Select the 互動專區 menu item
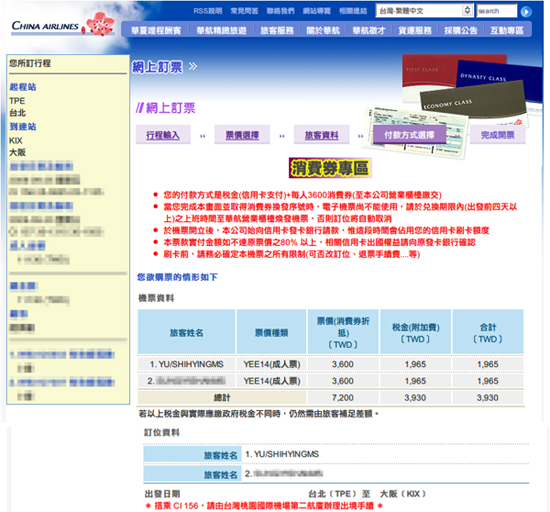Image resolution: width=550 pixels, height=512 pixels. coord(507,31)
